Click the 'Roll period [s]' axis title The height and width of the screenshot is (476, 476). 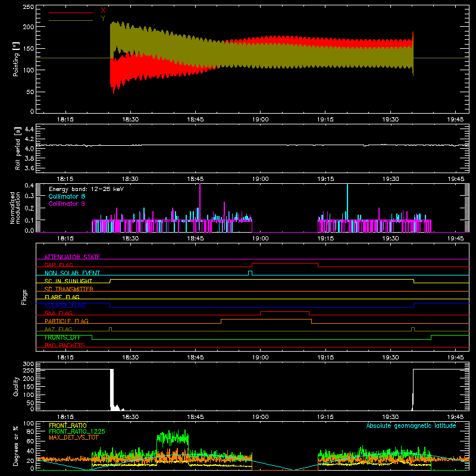pyautogui.click(x=18, y=148)
